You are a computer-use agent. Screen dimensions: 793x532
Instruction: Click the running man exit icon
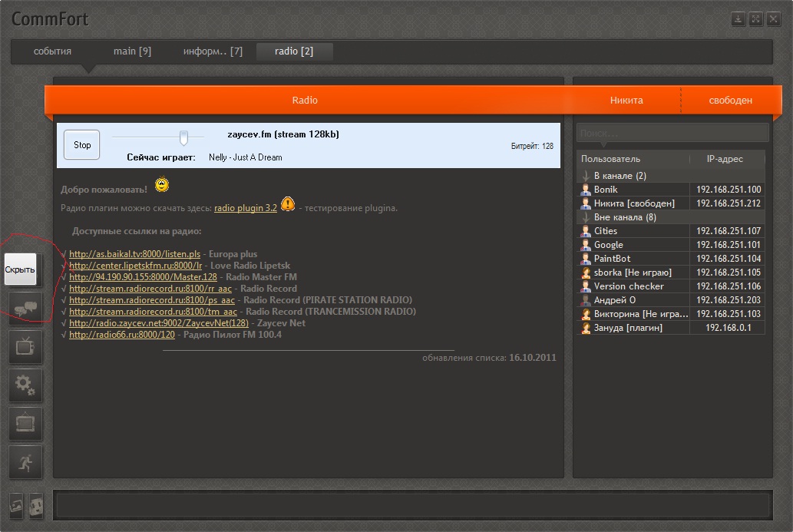pyautogui.click(x=25, y=461)
